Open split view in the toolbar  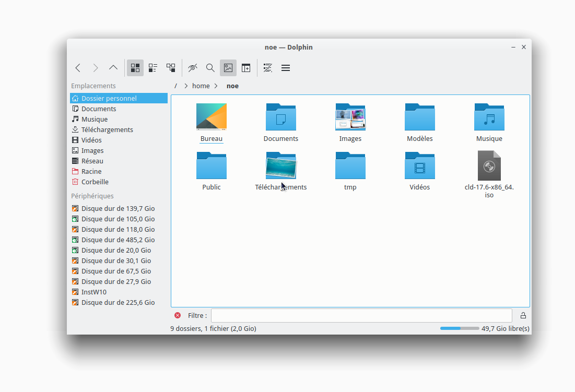click(x=246, y=68)
